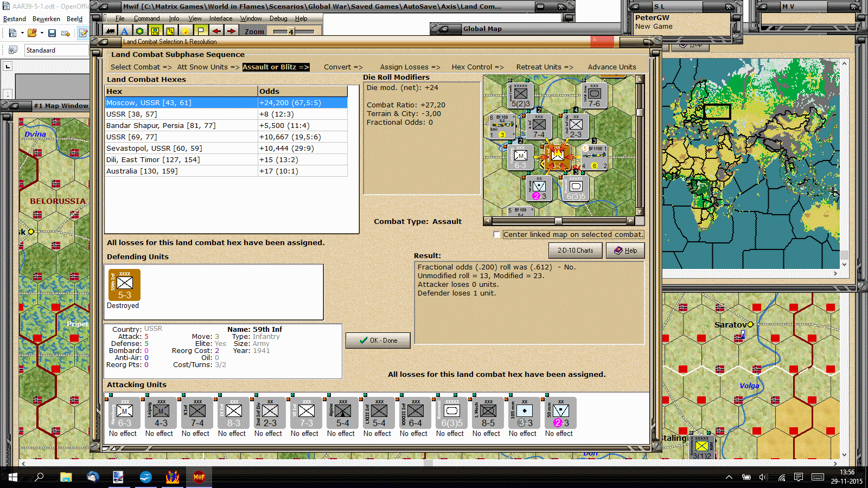Show hidden system tray icons
This screenshot has width=868, height=488.
point(729,477)
